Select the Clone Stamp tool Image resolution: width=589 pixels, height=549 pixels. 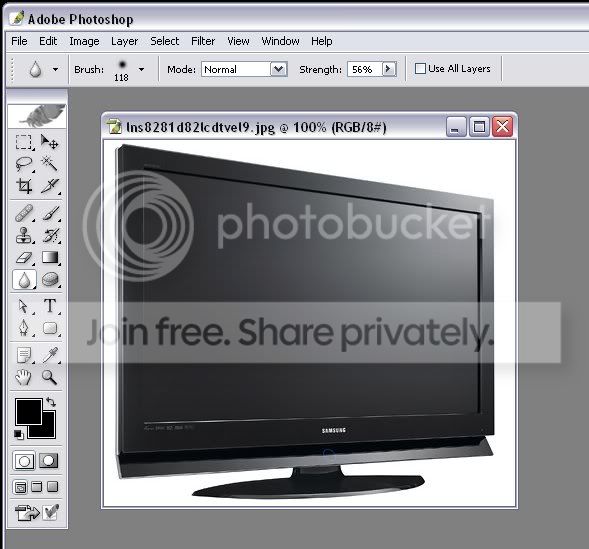point(24,235)
